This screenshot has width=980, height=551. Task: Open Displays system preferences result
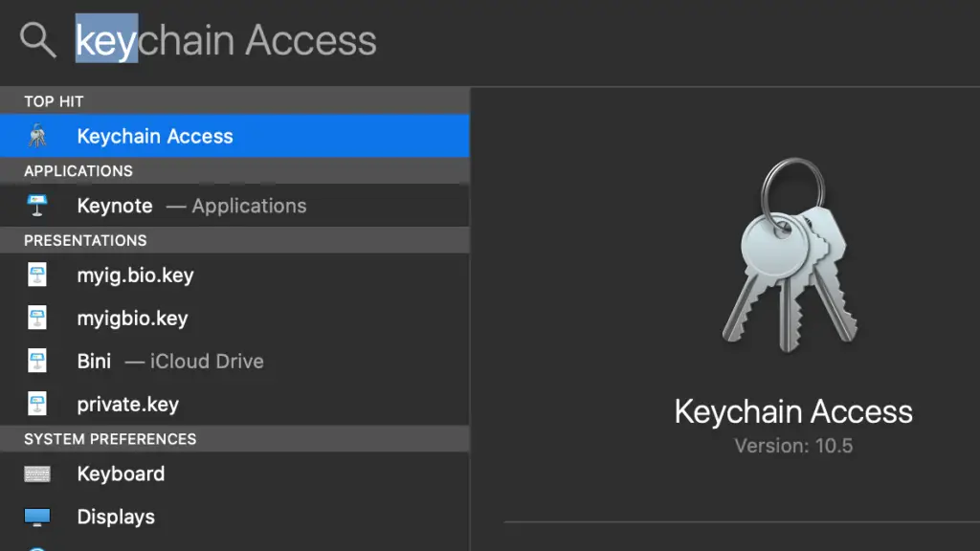pos(234,517)
